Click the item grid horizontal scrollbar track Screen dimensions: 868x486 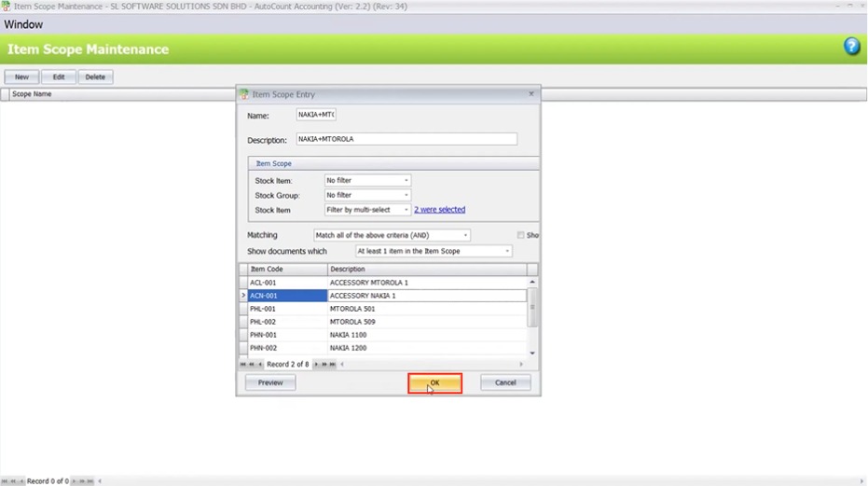pos(432,364)
